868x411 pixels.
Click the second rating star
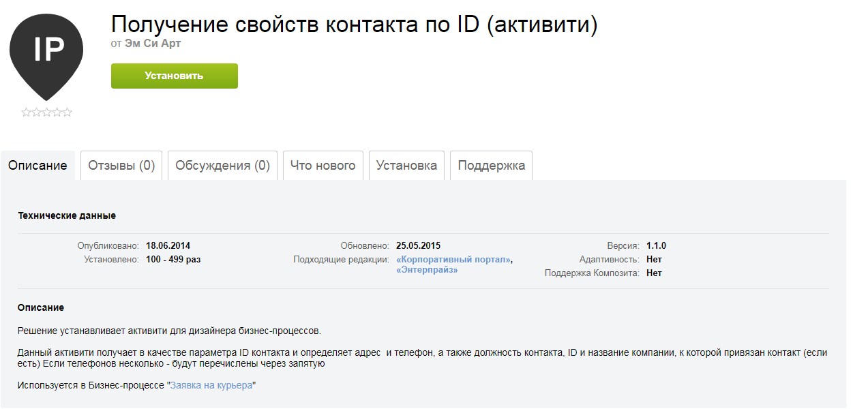pyautogui.click(x=35, y=111)
